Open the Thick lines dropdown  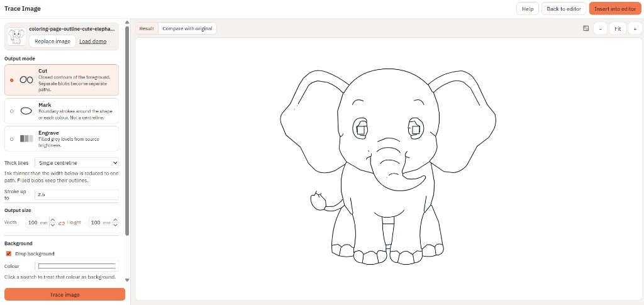[77, 162]
